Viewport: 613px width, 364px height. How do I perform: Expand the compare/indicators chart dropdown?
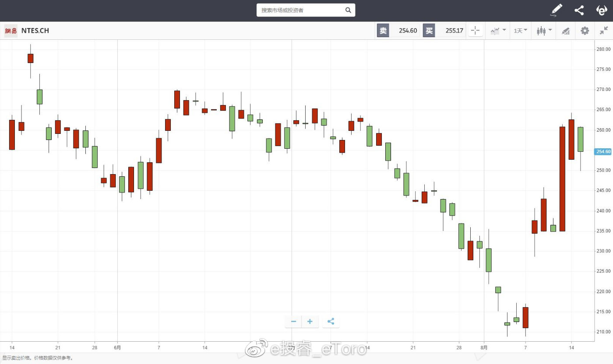click(498, 31)
